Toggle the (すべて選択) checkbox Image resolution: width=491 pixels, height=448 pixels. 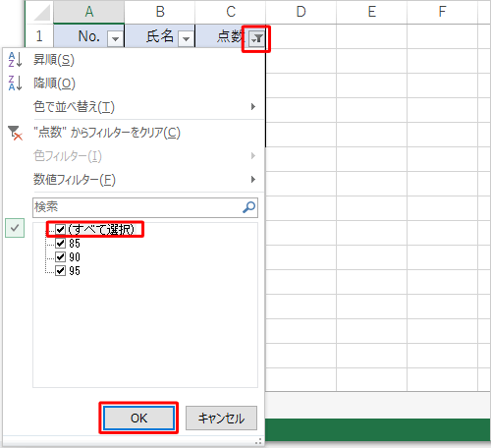click(x=61, y=229)
